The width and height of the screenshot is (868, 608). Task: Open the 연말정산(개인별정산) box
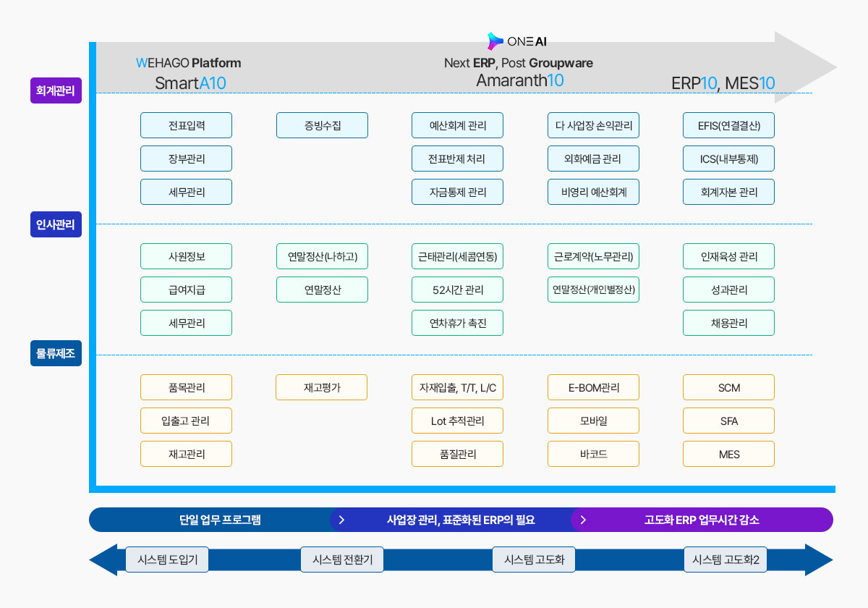click(593, 290)
